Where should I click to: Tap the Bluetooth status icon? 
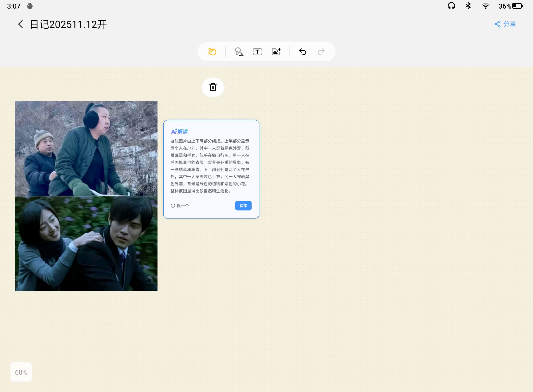point(468,6)
